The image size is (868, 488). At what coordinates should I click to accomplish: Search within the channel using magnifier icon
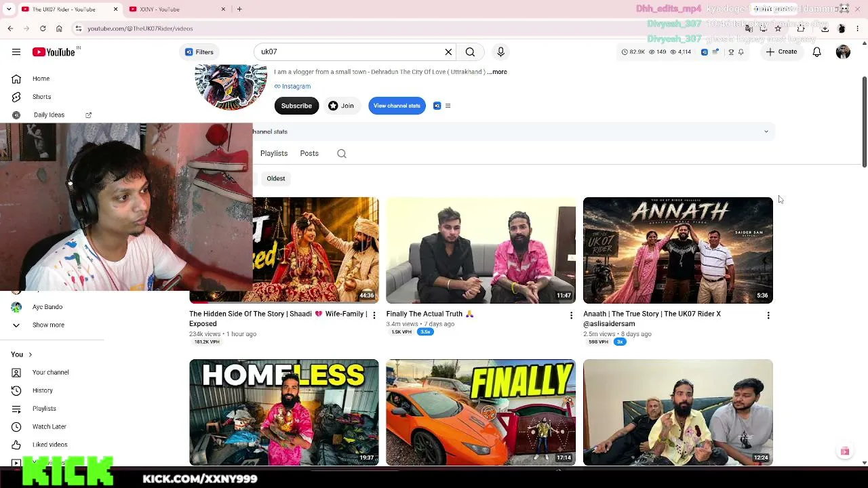342,154
